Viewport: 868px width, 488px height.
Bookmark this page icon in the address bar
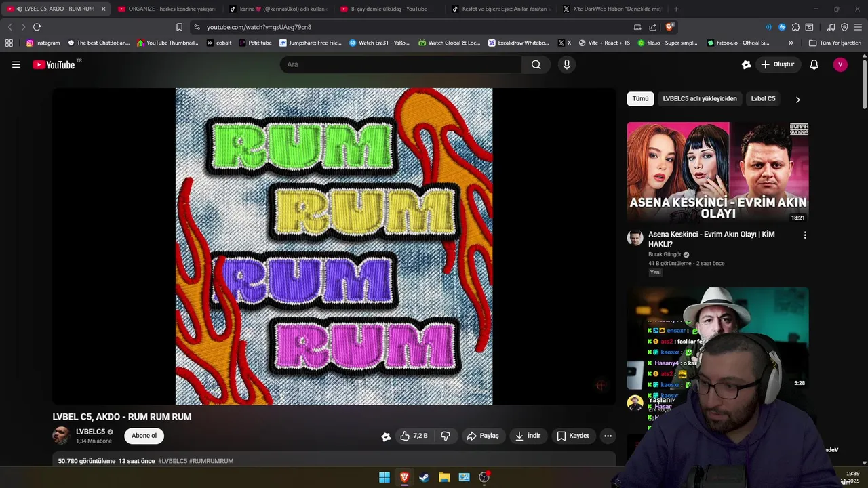(179, 27)
